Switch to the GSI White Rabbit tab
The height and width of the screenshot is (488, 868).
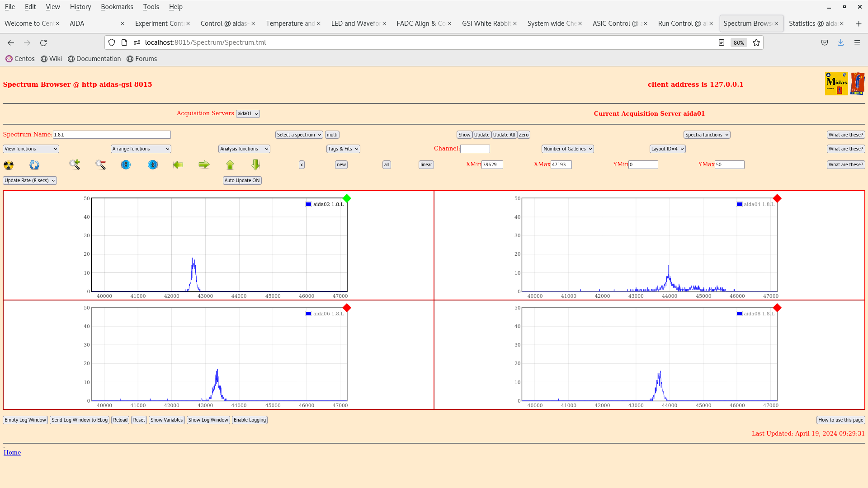(x=486, y=23)
